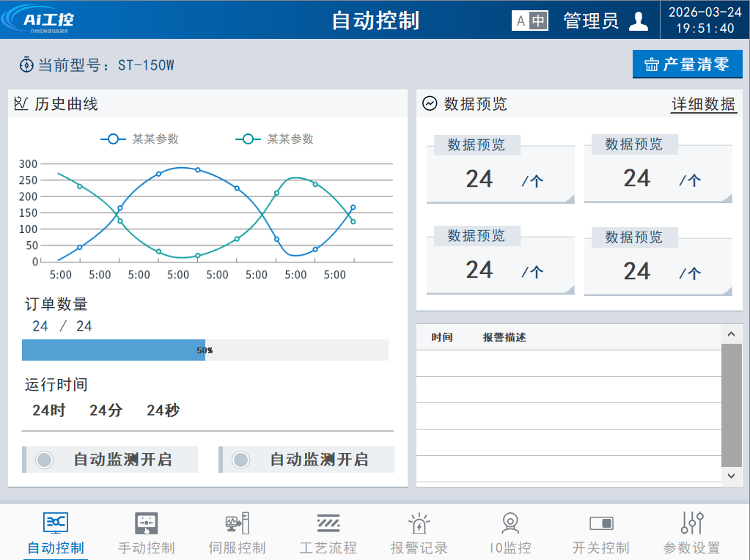The width and height of the screenshot is (750, 560).
Task: Select the 自动控制 tab label
Action: pos(56,548)
